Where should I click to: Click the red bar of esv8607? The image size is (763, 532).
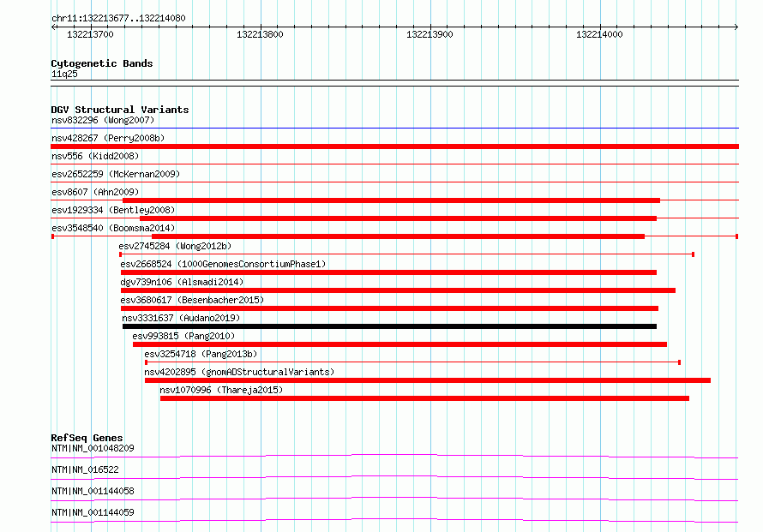[x=391, y=200]
